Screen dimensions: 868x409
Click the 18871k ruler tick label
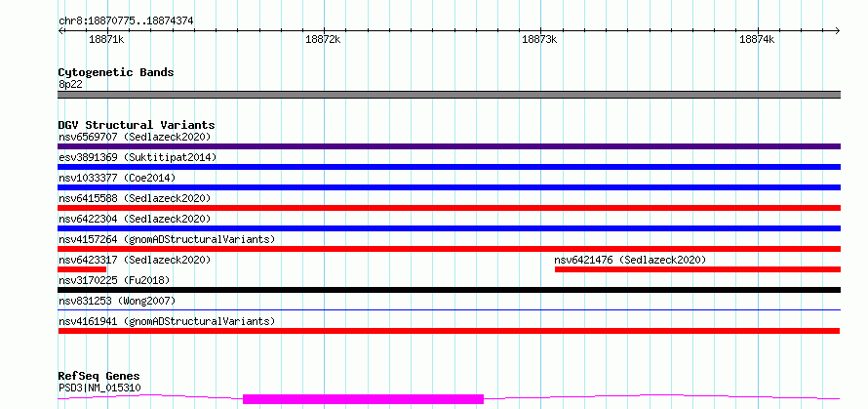[x=107, y=40]
